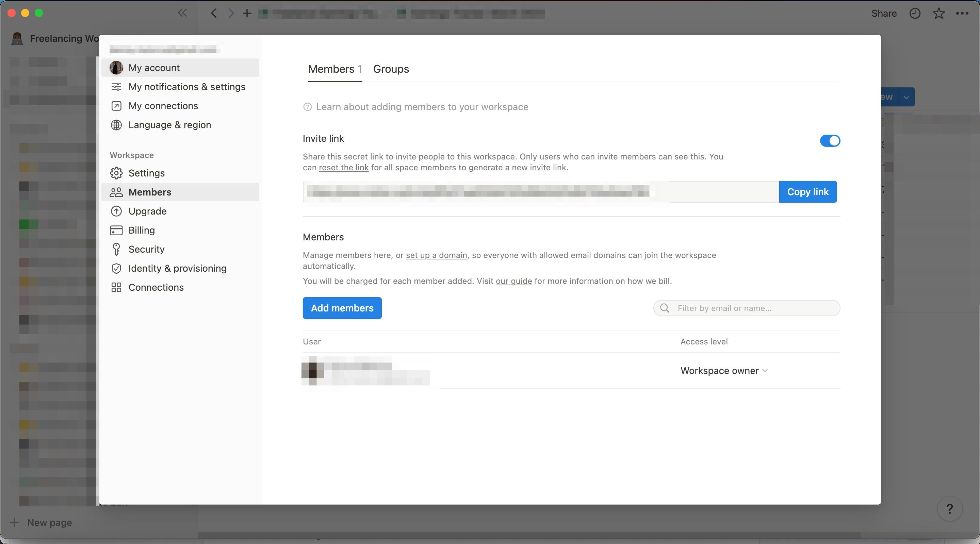The height and width of the screenshot is (544, 980).
Task: Click the Security icon in sidebar
Action: click(x=117, y=249)
